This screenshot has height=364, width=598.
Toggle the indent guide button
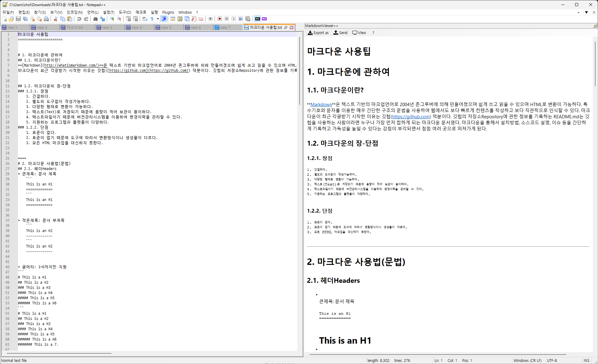click(164, 19)
